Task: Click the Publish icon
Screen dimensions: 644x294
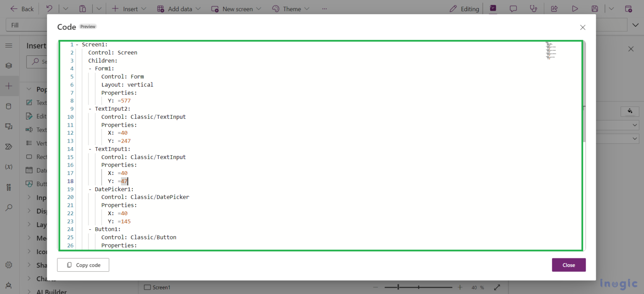Action: pos(628,9)
